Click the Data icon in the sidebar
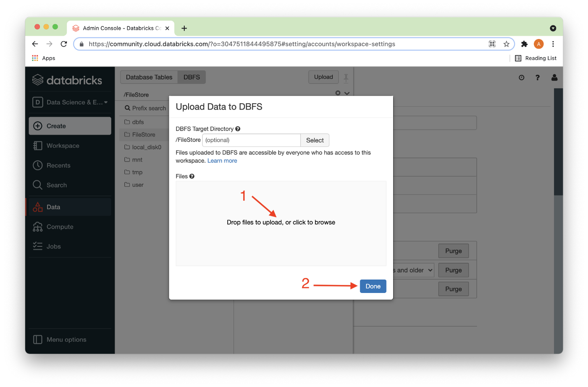The width and height of the screenshot is (588, 387). point(37,207)
